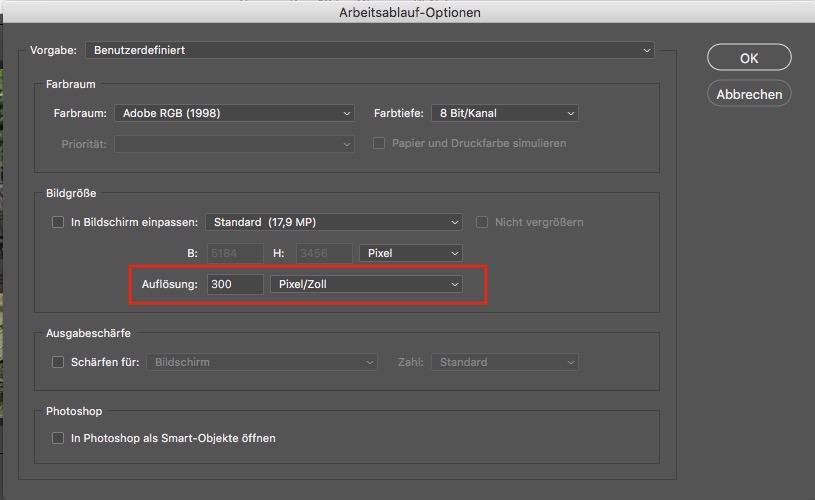Viewport: 815px width, 500px height.
Task: Click the Nicht vergrößern checkbox
Action: click(x=485, y=222)
